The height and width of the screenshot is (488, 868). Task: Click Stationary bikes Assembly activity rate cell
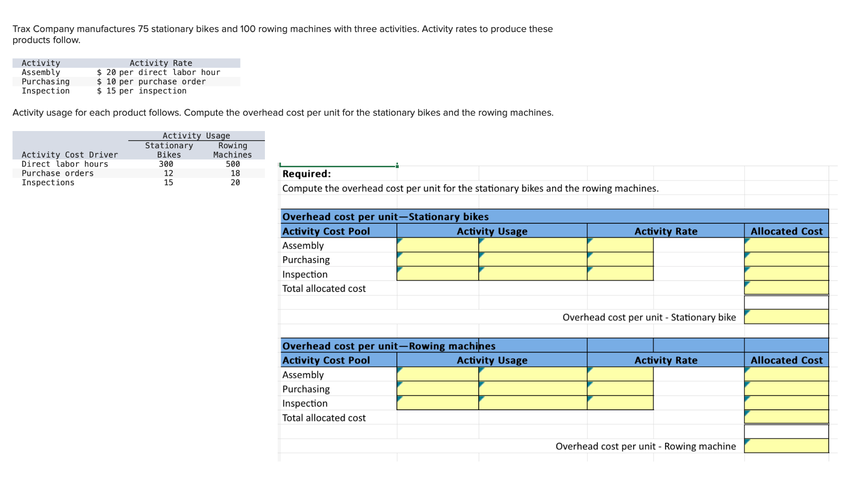click(x=620, y=245)
